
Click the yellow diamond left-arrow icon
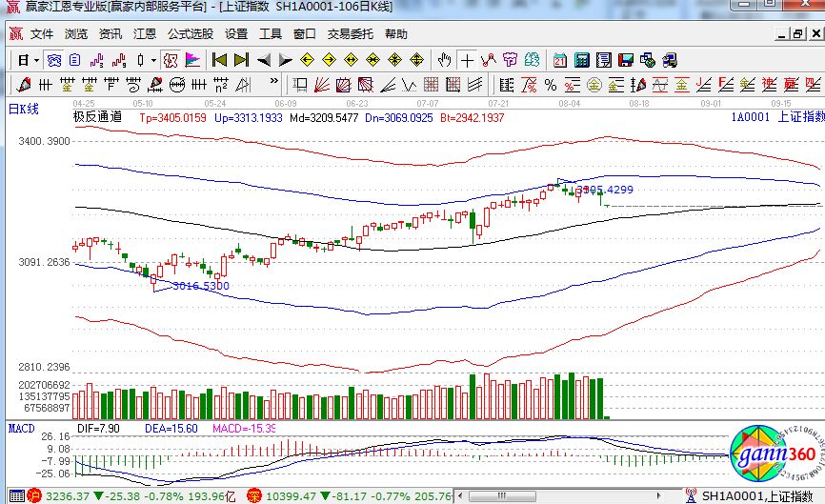pyautogui.click(x=307, y=60)
